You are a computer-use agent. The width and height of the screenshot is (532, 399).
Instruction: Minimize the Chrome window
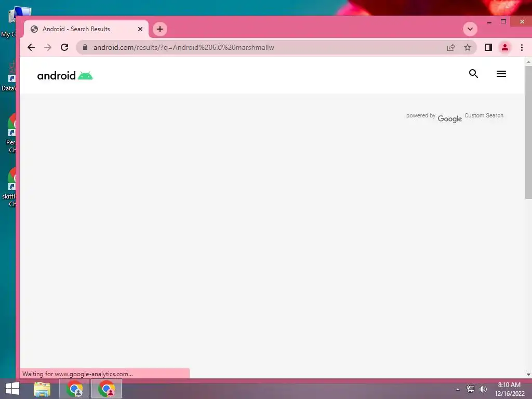pos(489,22)
